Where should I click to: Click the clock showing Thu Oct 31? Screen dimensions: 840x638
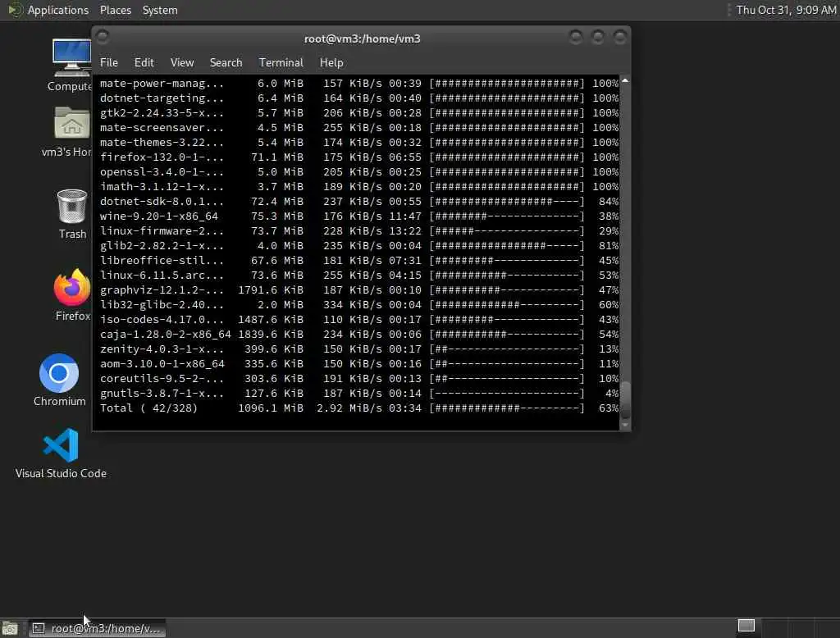[786, 10]
